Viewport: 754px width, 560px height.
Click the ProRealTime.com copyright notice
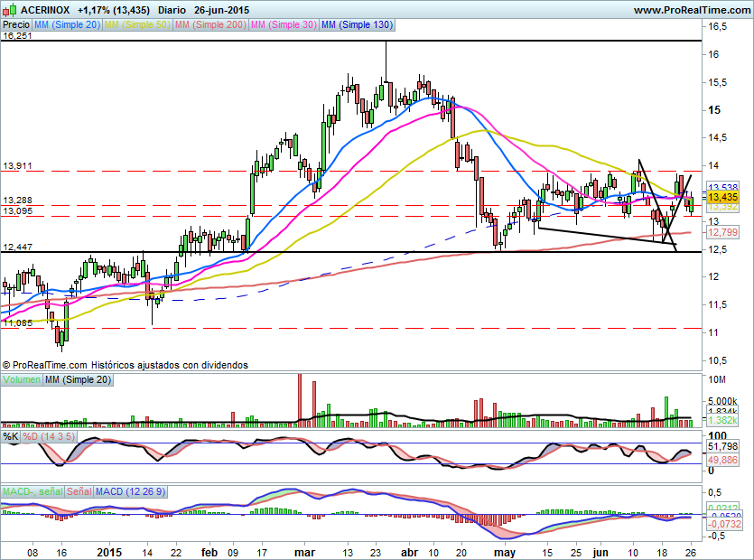tap(126, 365)
